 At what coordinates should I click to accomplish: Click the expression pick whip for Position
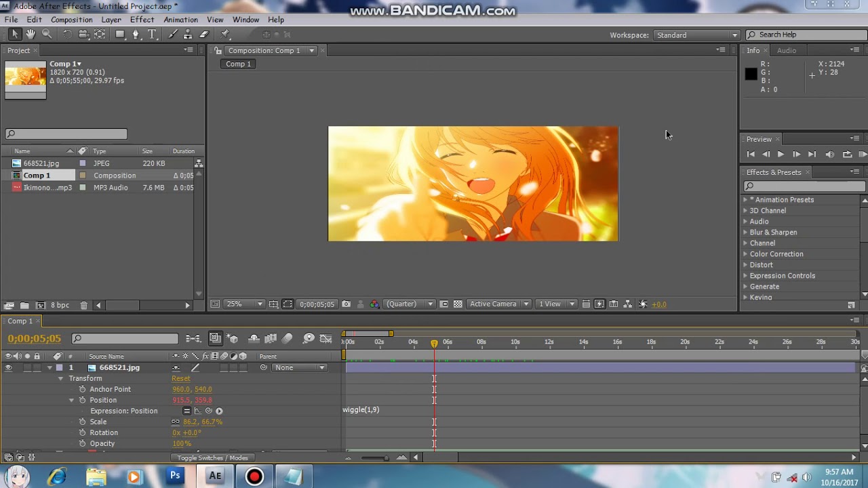point(209,411)
